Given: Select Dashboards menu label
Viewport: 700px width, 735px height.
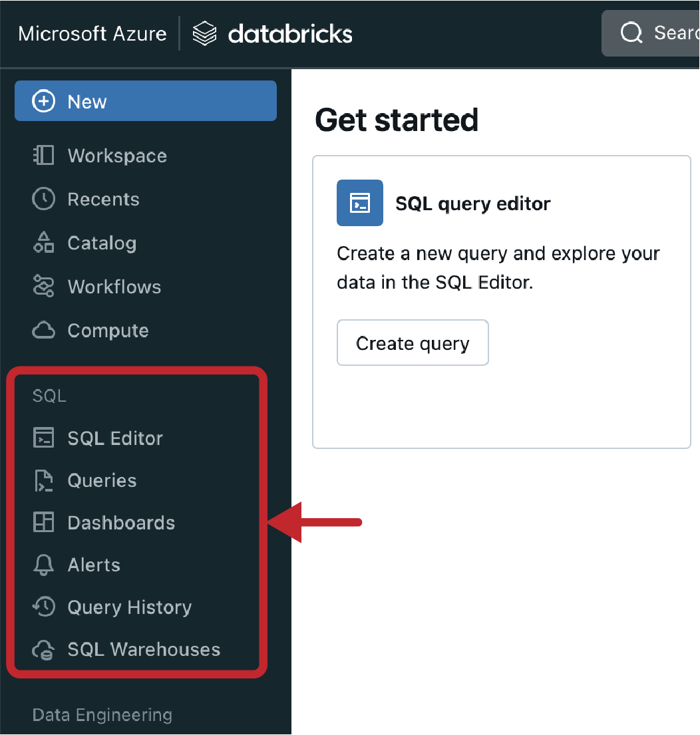Looking at the screenshot, I should (121, 523).
